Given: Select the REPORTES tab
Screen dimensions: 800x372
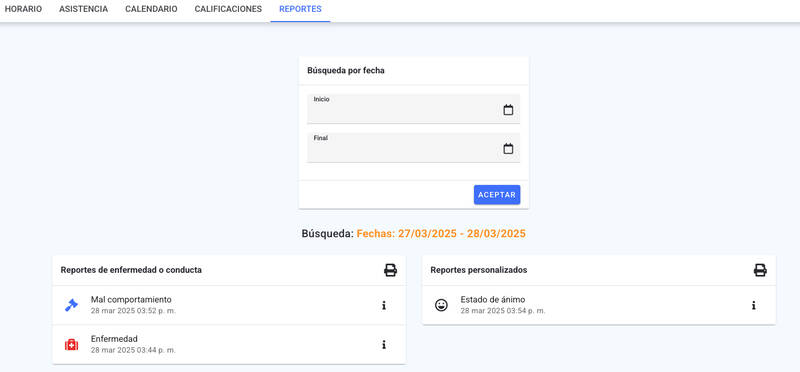Looking at the screenshot, I should (301, 9).
